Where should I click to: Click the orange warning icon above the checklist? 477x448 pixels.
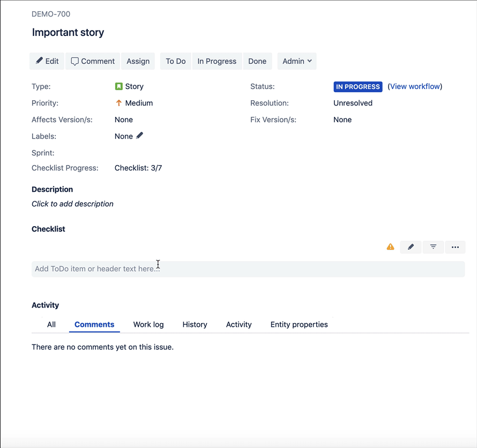tap(390, 247)
